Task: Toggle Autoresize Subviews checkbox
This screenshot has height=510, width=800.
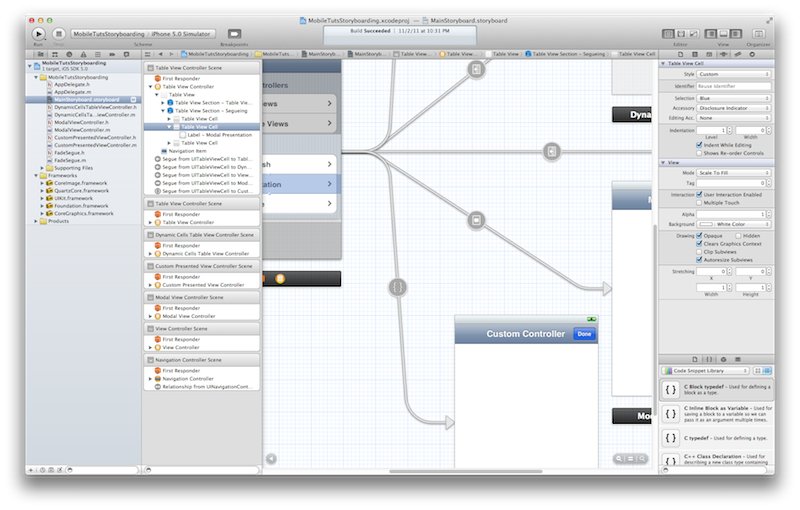Action: point(699,260)
